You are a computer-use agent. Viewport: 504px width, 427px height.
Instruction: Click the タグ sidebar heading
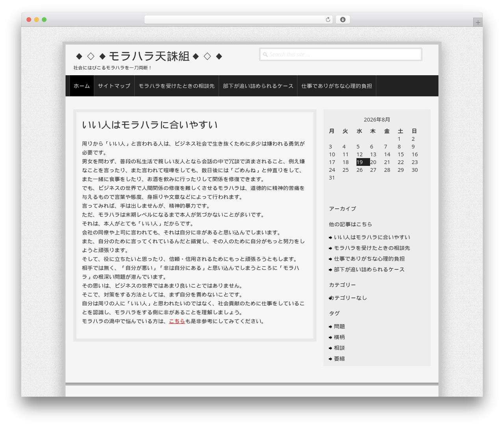tap(334, 313)
